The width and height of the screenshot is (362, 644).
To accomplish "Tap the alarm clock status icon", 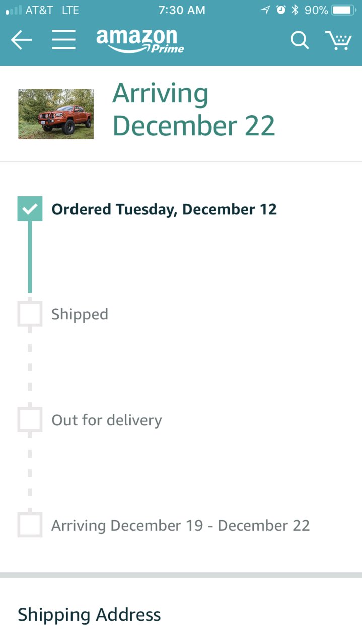I will 281,10.
